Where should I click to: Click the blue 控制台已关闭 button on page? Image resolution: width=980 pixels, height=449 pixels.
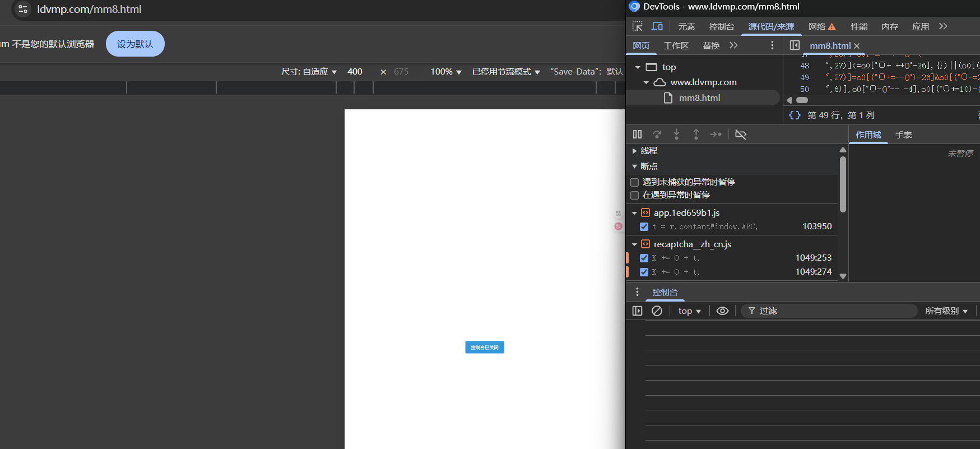[x=485, y=348]
